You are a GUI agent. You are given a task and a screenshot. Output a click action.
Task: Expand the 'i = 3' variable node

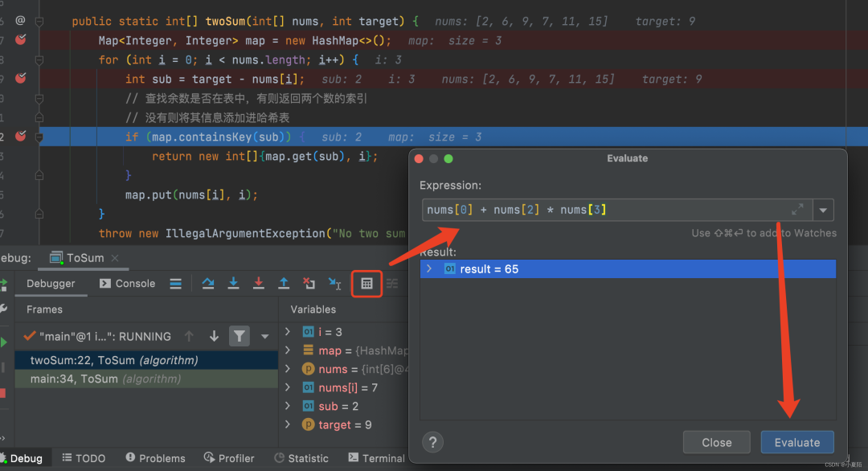288,331
